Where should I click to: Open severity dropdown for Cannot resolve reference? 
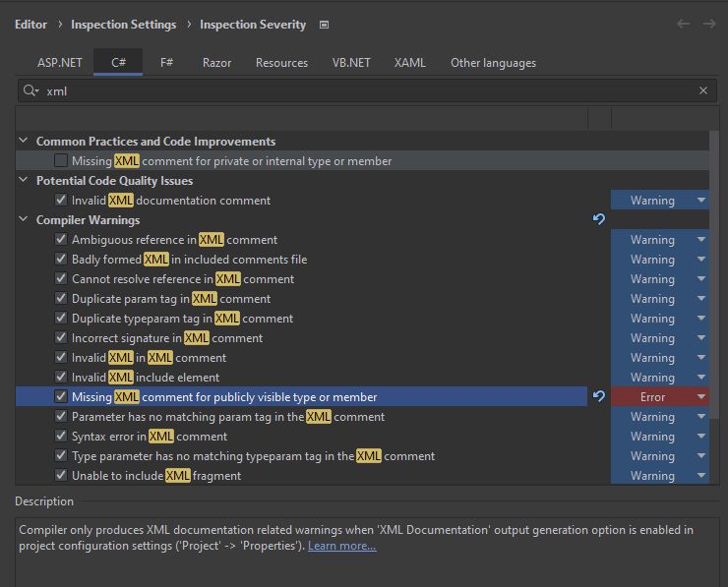tap(660, 279)
